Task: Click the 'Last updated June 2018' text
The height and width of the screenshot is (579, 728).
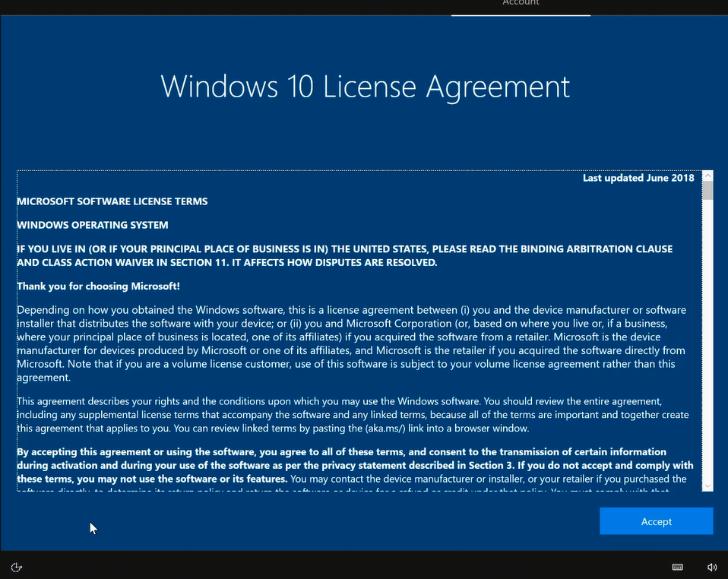Action: pos(638,178)
